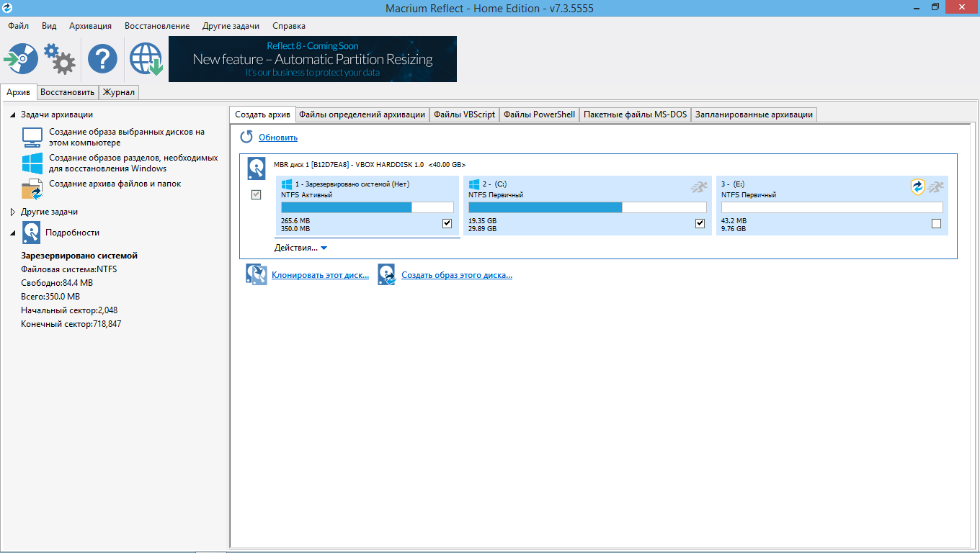
Task: Click the monitor icon for imaging selected disks
Action: (x=32, y=137)
